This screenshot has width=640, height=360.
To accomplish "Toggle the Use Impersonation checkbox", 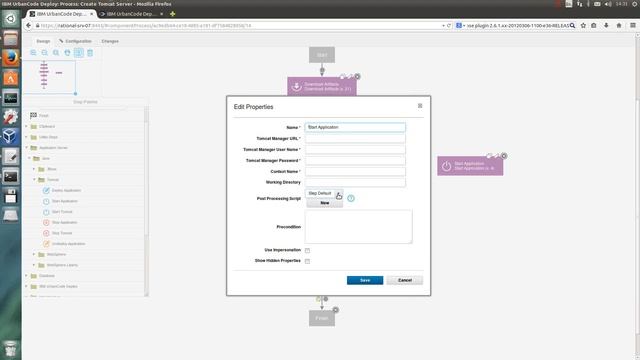I will pos(307,250).
